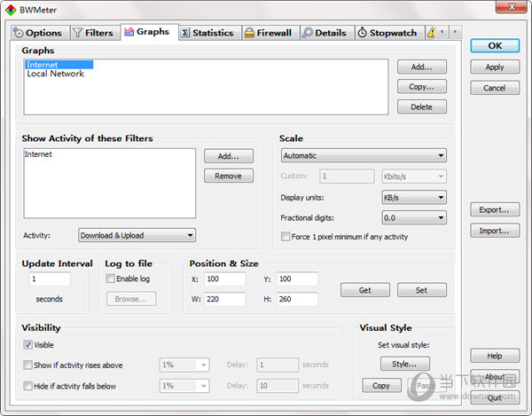
Task: Open rises above 1% threshold dropdown
Action: coord(184,365)
